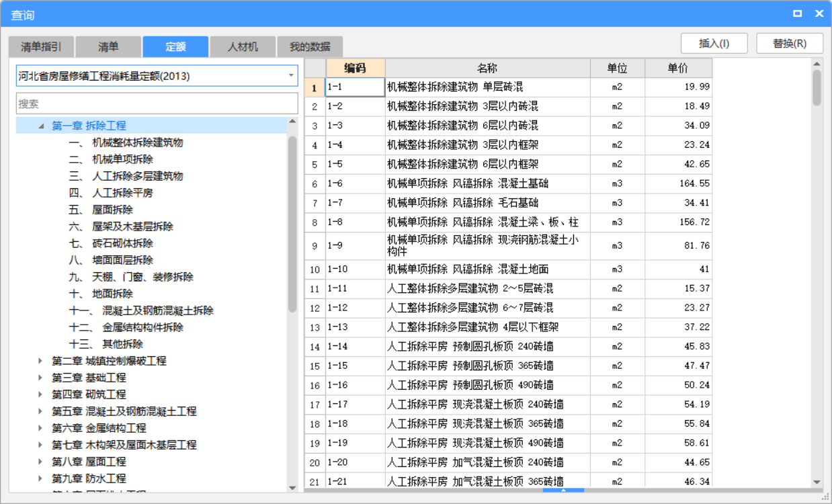Select 二、机械单项拆除 tree item
The image size is (832, 504).
pyautogui.click(x=111, y=159)
